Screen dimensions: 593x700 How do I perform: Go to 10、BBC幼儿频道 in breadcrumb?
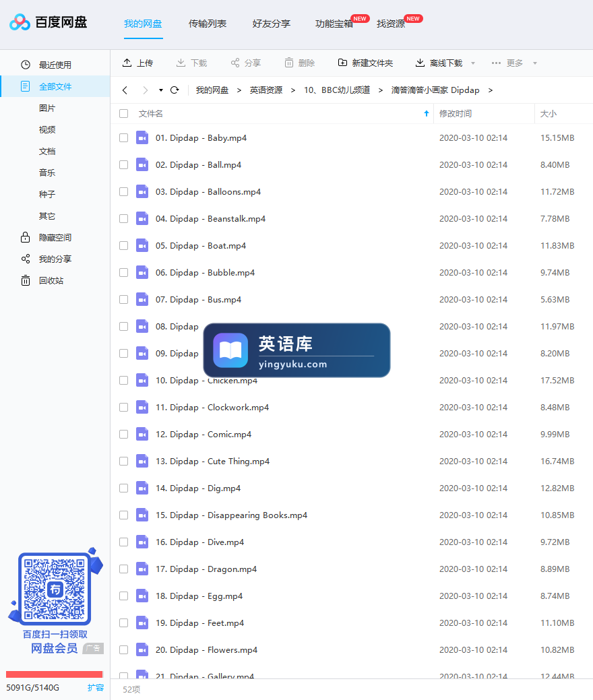[337, 90]
